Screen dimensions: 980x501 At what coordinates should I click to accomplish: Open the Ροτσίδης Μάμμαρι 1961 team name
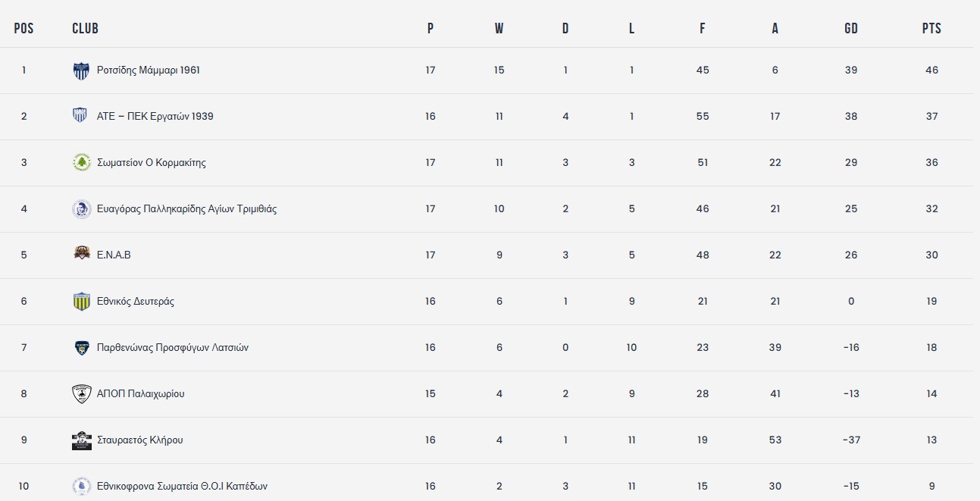tap(149, 70)
